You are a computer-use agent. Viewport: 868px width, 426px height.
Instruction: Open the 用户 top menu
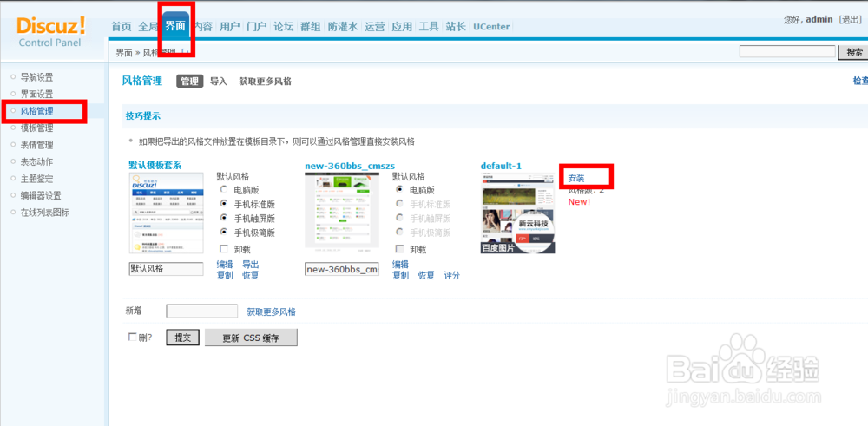(x=229, y=27)
